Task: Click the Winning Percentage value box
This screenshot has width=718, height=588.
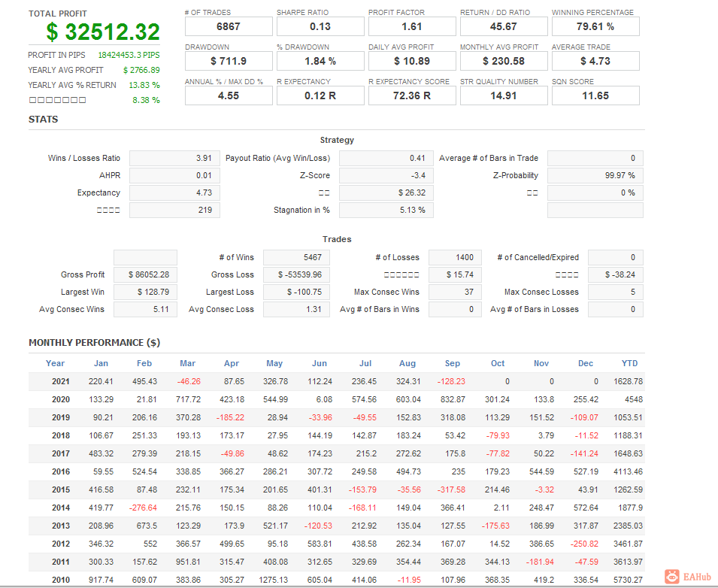Action: (x=595, y=26)
